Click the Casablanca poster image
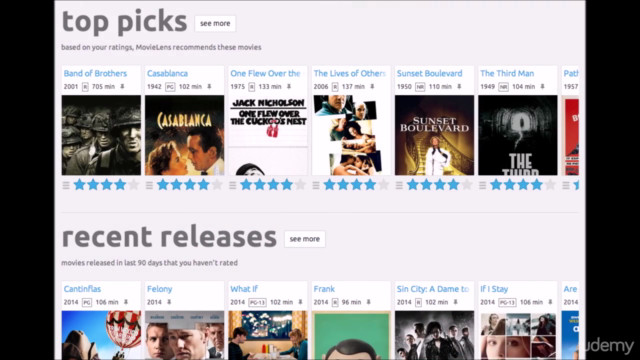Image resolution: width=640 pixels, height=360 pixels. coord(184,135)
